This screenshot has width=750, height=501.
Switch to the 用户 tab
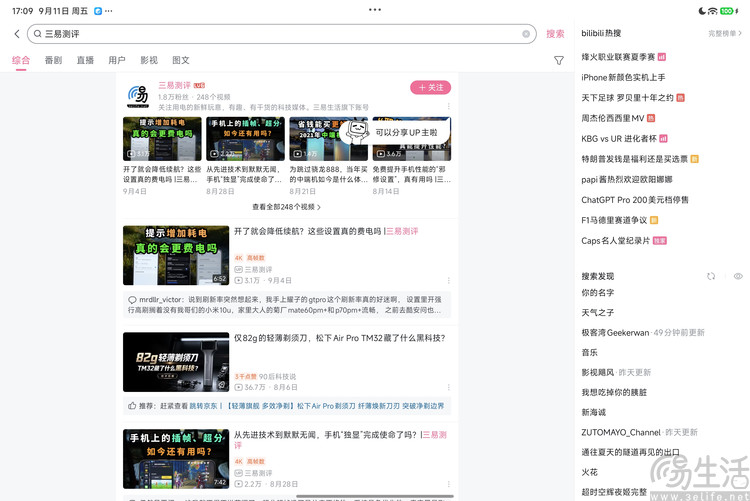[x=117, y=60]
